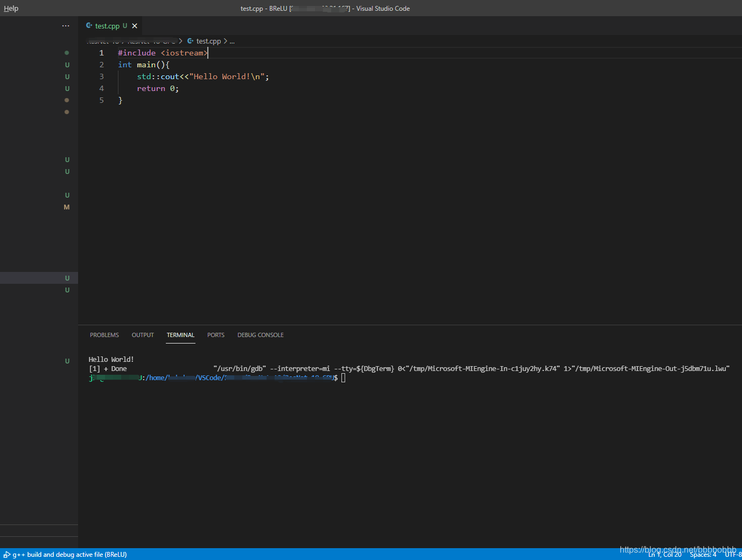The height and width of the screenshot is (560, 742).
Task: Click the 'Hello World!' output in the terminal
Action: pyautogui.click(x=111, y=359)
